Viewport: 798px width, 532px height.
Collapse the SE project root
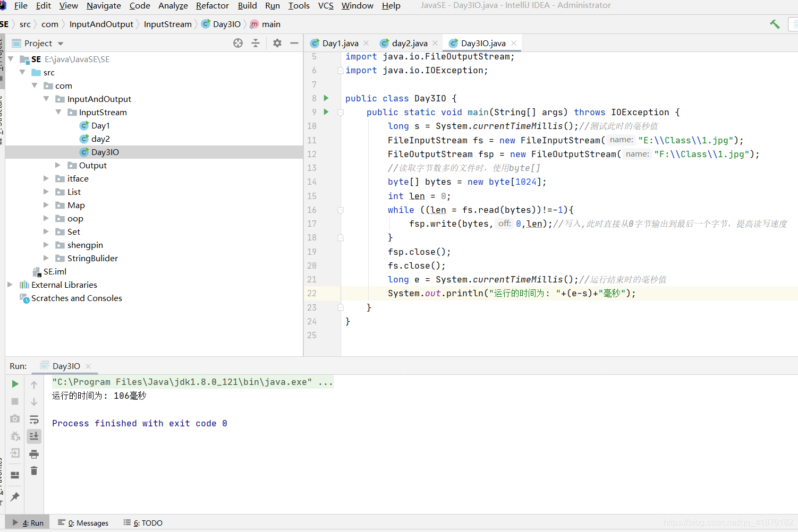(x=11, y=59)
